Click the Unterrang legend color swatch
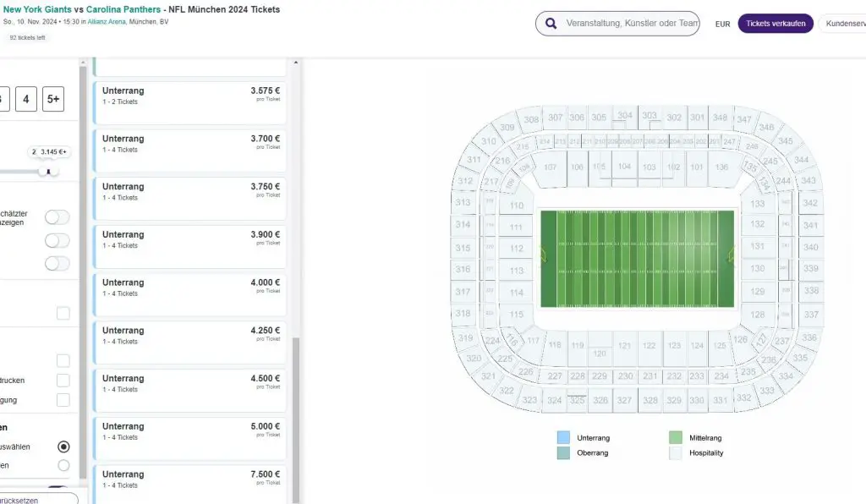Image resolution: width=866 pixels, height=504 pixels. coord(563,438)
